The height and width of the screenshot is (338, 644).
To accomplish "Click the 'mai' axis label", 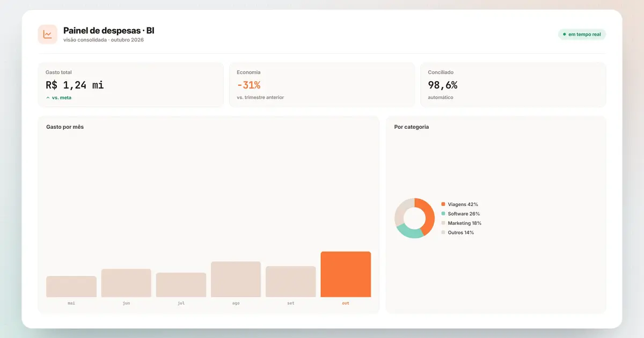I will coord(71,303).
